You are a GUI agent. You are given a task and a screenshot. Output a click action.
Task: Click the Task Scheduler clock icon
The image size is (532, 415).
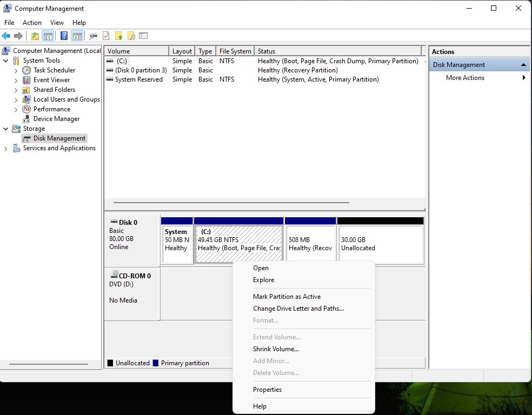point(26,70)
